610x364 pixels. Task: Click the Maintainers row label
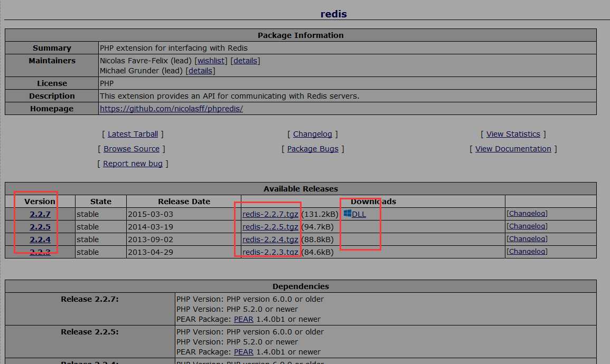(x=52, y=61)
